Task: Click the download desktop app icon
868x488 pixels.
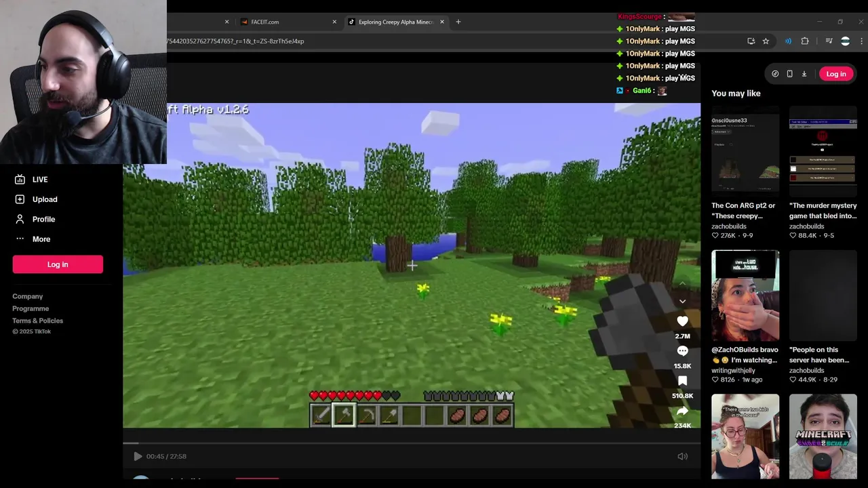Action: coord(804,74)
